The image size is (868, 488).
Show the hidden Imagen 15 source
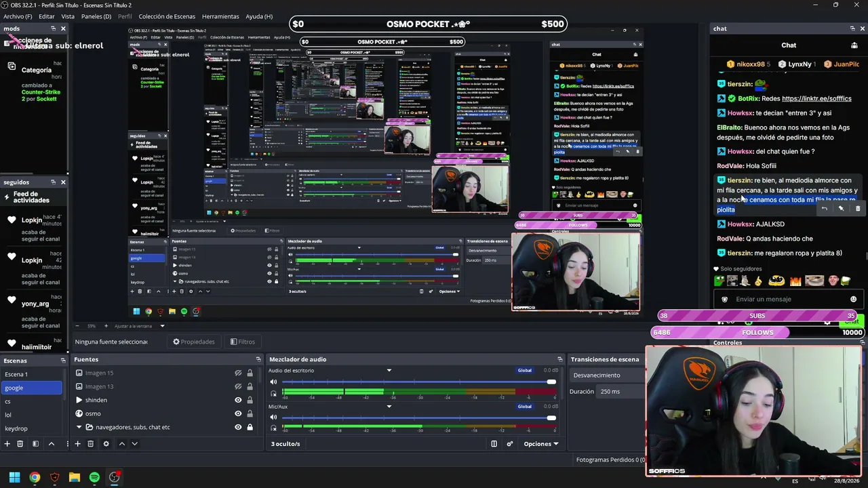238,373
